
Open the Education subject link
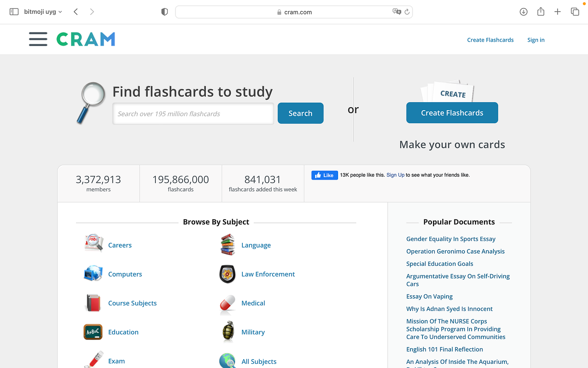coord(123,332)
